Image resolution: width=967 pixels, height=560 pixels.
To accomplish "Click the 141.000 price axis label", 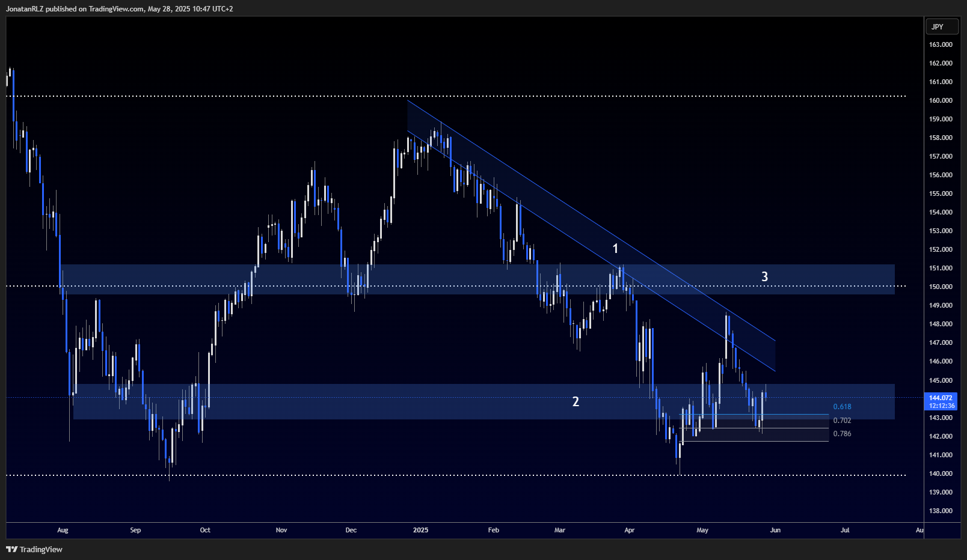I will (941, 455).
